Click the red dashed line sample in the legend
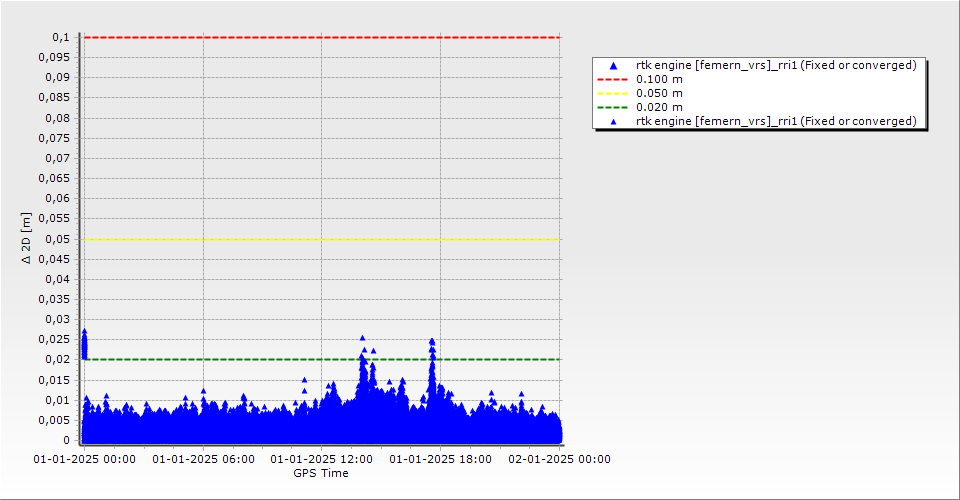Image resolution: width=960 pixels, height=500 pixels. coord(613,79)
